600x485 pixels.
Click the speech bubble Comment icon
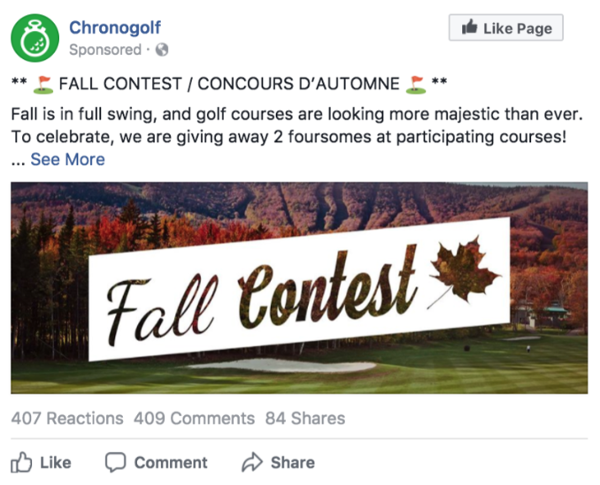pos(115,462)
